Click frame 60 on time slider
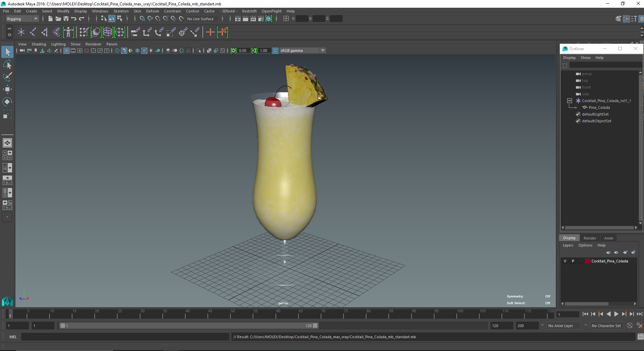 pos(278,314)
